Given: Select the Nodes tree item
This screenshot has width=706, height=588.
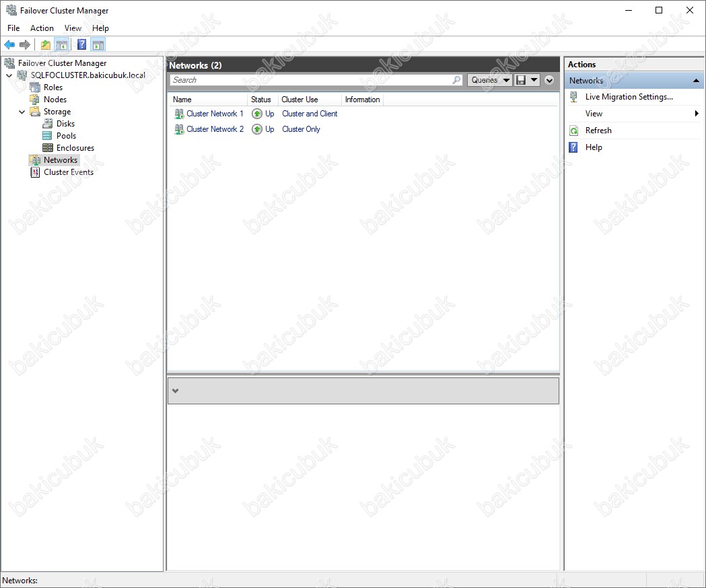Looking at the screenshot, I should click(55, 100).
